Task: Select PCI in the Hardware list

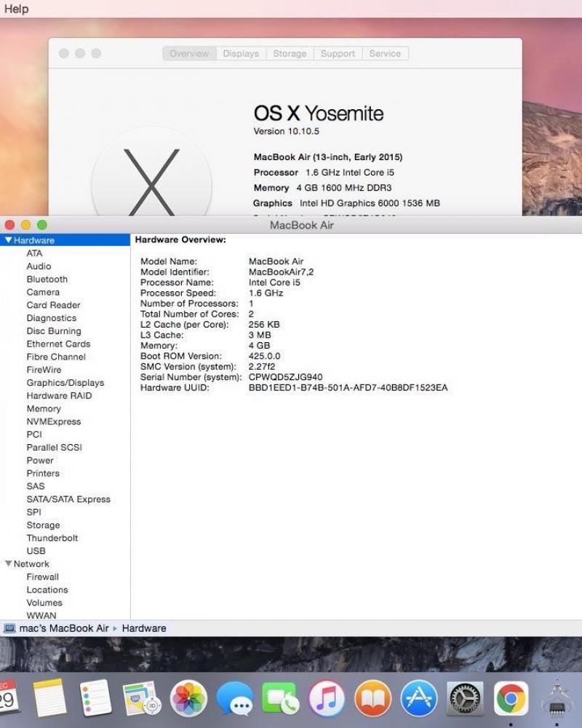Action: click(34, 435)
